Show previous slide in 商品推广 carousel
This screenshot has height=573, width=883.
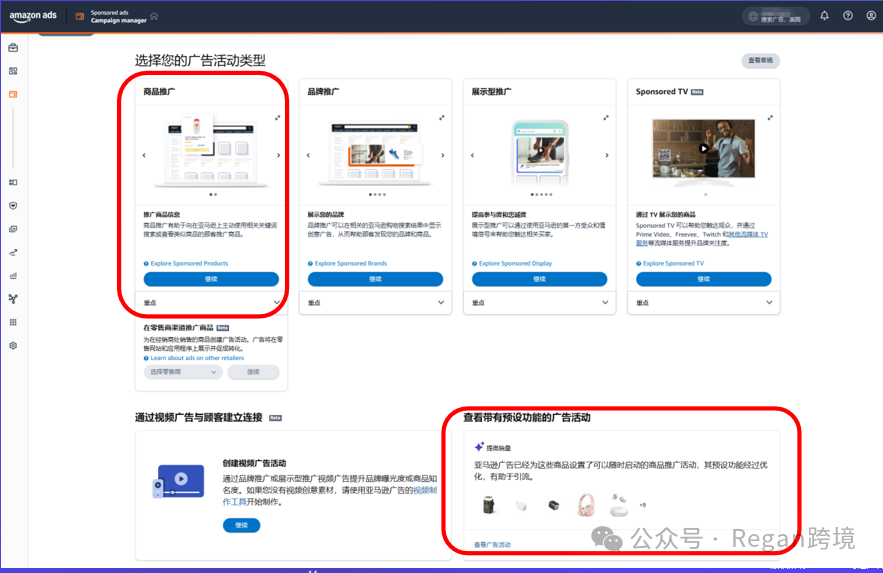(144, 155)
